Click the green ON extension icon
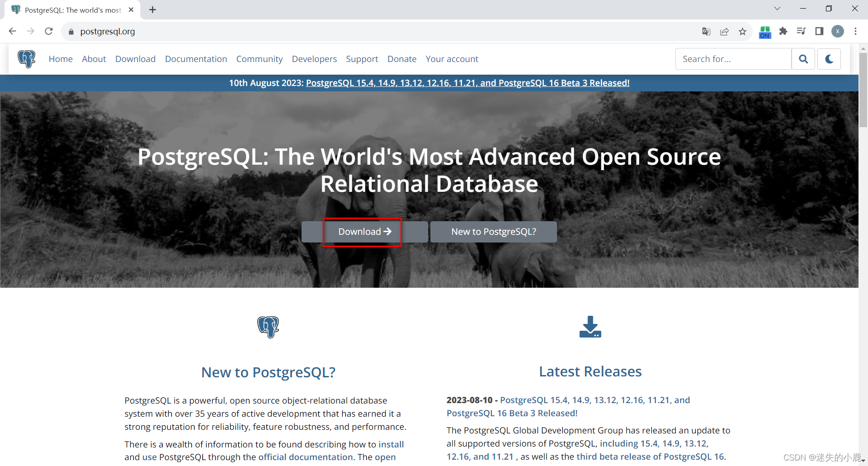Viewport: 868px width, 466px height. point(765,32)
